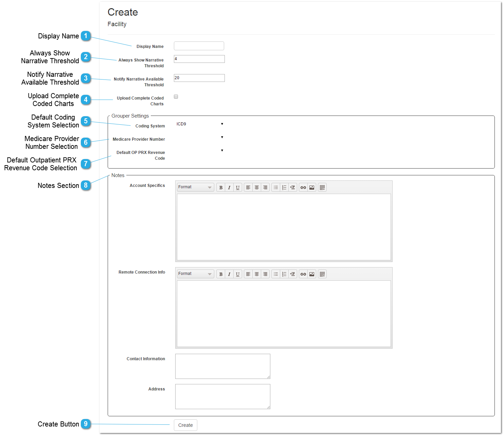Open the Coding System ICD9 dropdown
Viewport: 504px width, 436px height.
[200, 124]
